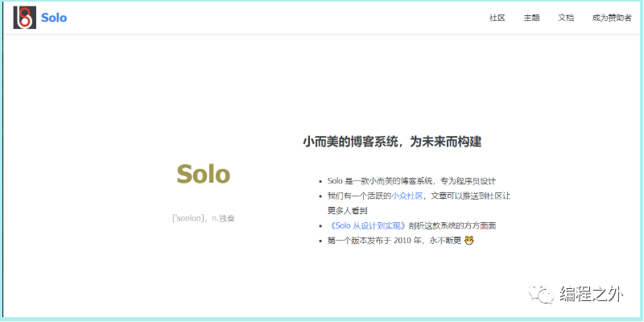Click the heading 小而美的博客系统，为未来而构建
The image size is (644, 322).
[x=392, y=142]
